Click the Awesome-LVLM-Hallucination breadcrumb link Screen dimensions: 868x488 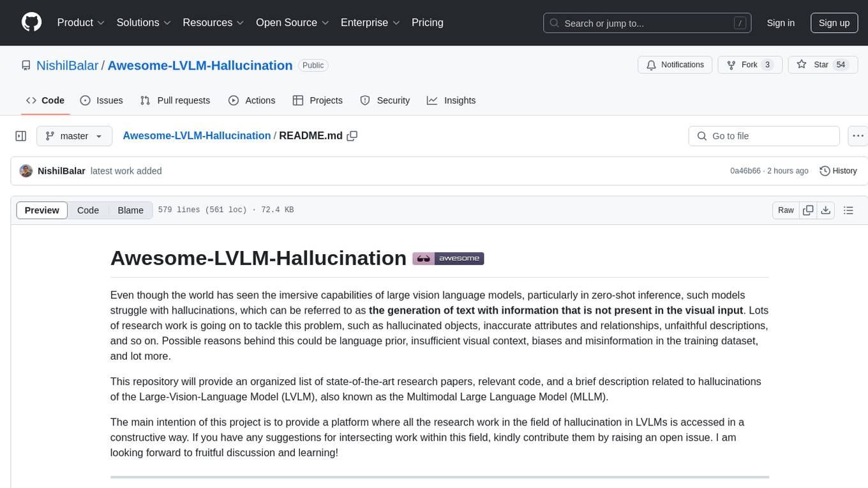[197, 135]
